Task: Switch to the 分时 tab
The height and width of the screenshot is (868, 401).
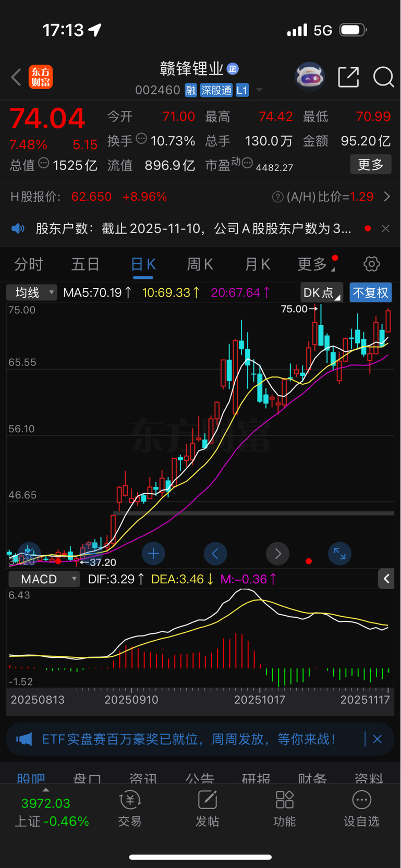Action: [x=28, y=264]
